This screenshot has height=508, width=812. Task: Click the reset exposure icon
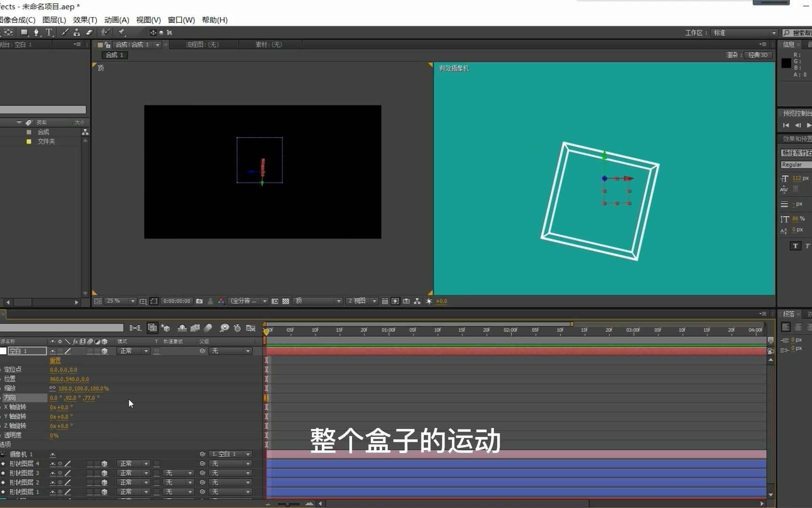429,301
